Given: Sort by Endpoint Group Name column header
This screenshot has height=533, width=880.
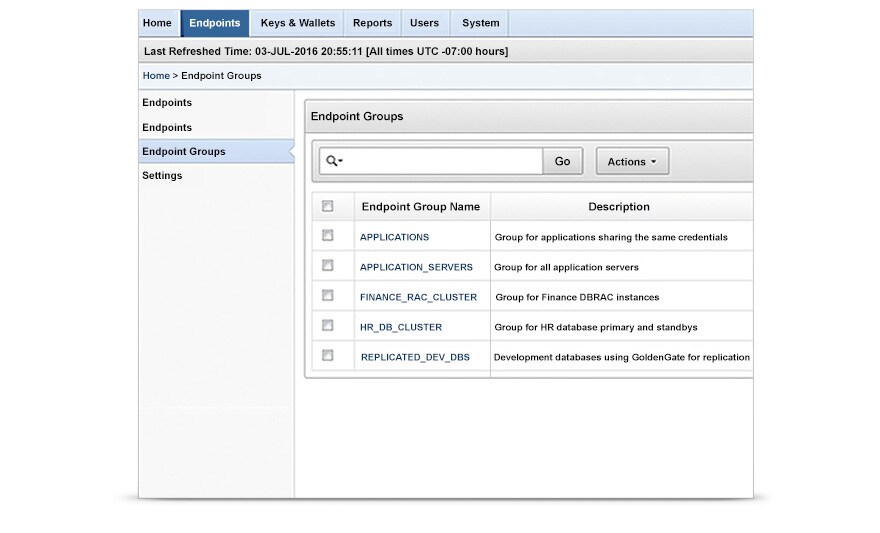Looking at the screenshot, I should click(420, 207).
